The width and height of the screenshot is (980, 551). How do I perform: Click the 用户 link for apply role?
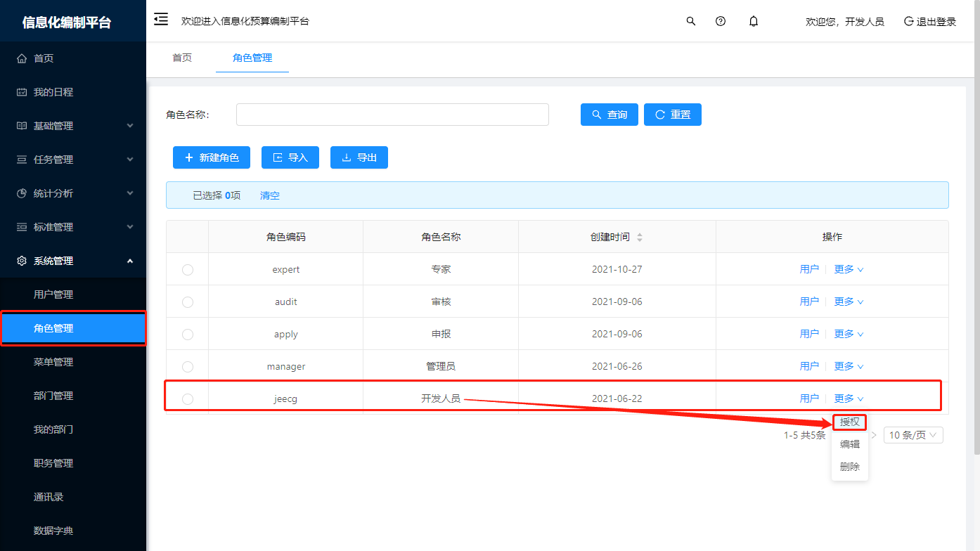pos(809,333)
